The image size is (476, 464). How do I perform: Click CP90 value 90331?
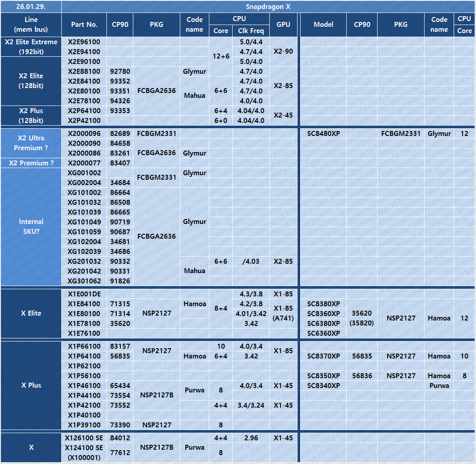pos(120,271)
